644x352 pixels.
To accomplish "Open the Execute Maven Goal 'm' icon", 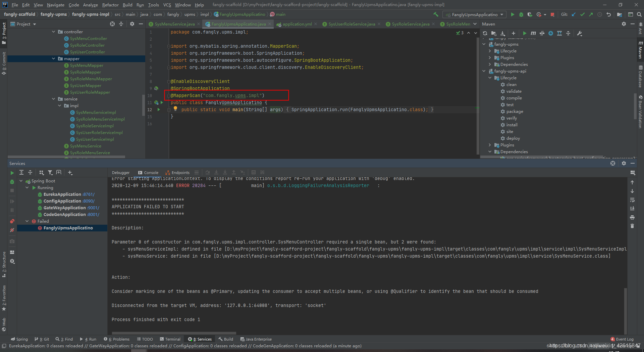I will point(533,33).
